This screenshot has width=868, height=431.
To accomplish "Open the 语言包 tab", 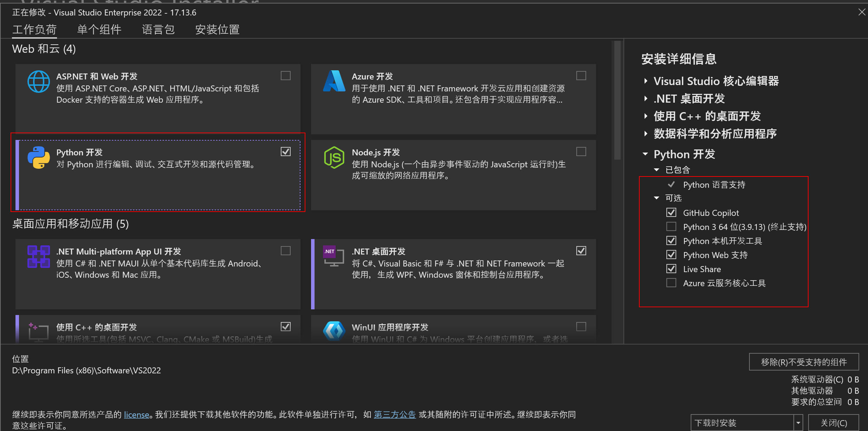I will tap(158, 30).
